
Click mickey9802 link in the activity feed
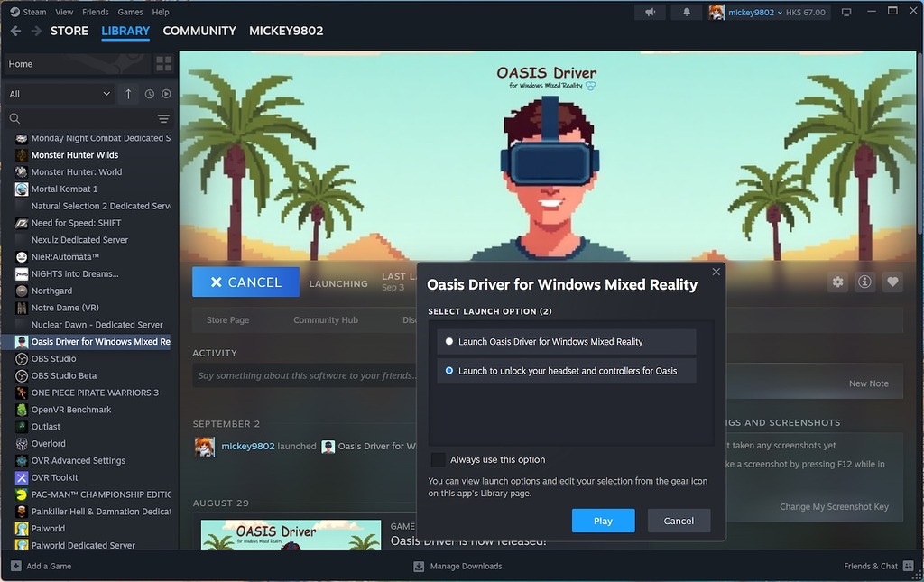(x=247, y=446)
